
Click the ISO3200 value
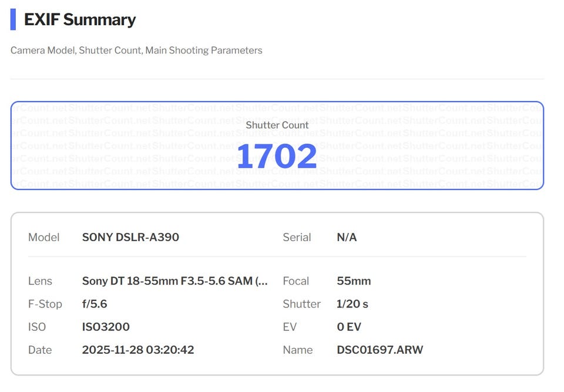pos(106,327)
